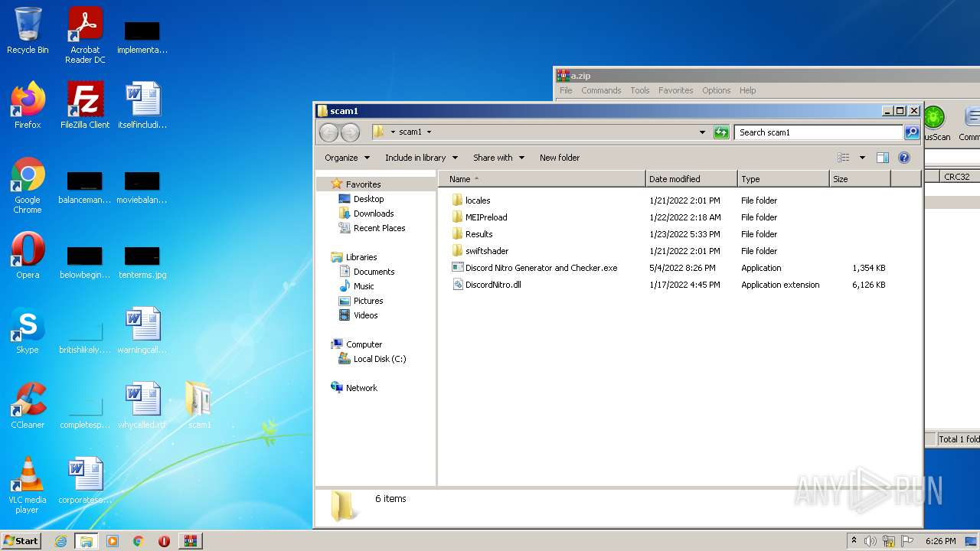Open Organize dropdown menu
The width and height of the screenshot is (980, 551).
pyautogui.click(x=347, y=158)
